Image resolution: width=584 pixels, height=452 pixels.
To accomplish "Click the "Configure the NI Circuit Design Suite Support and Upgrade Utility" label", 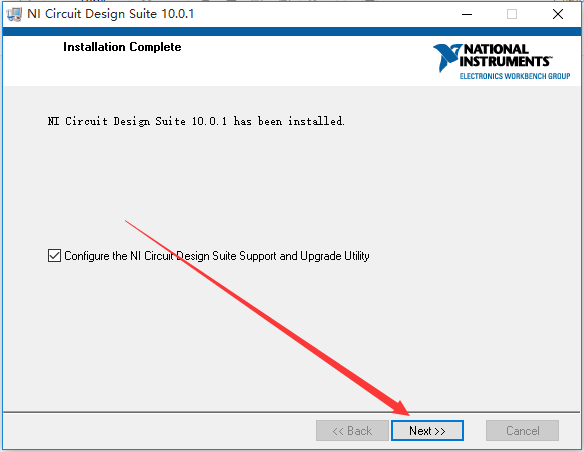I will (217, 256).
